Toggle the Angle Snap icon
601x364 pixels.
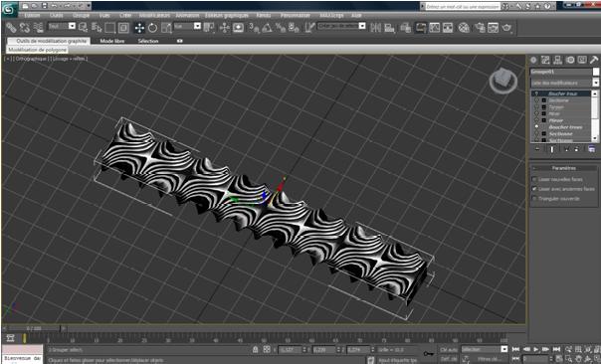(x=267, y=27)
